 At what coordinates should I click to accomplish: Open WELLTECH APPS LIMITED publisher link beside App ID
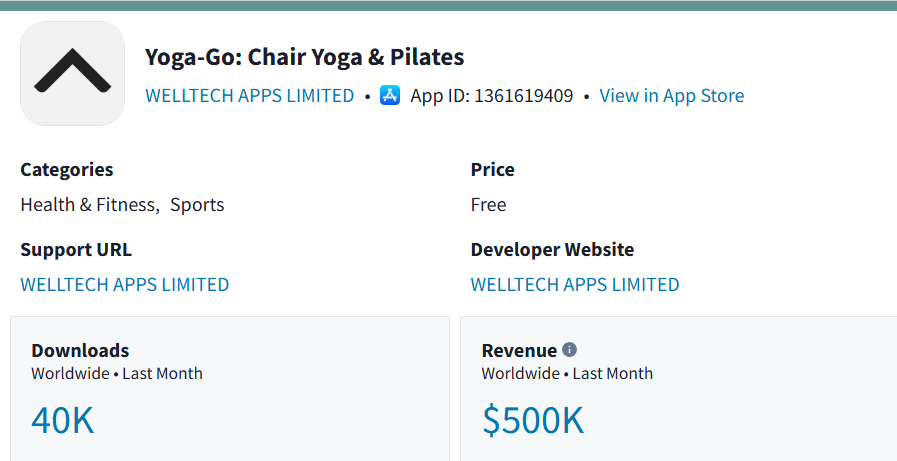click(x=249, y=96)
